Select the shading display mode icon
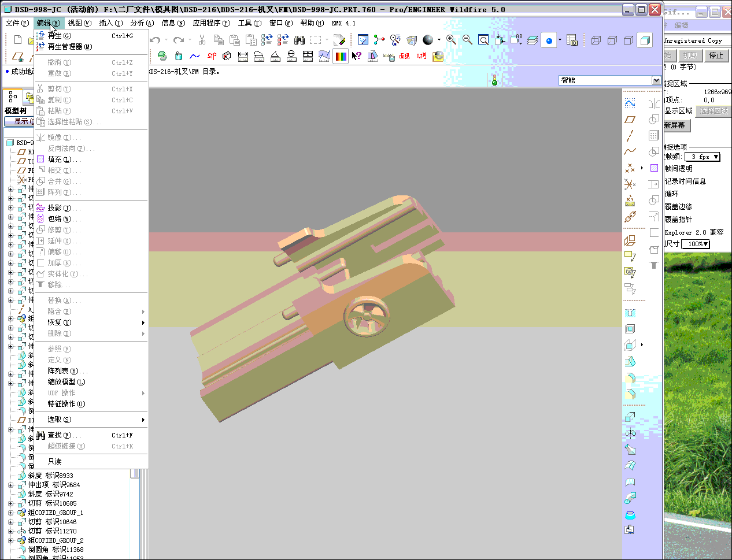This screenshot has height=560, width=732. click(x=645, y=40)
